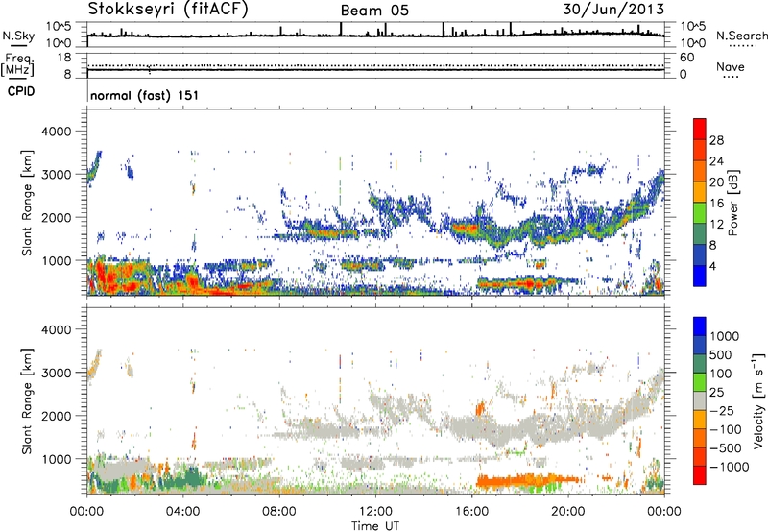Click the Nave legend label
This screenshot has height=532, width=768.
coord(731,66)
